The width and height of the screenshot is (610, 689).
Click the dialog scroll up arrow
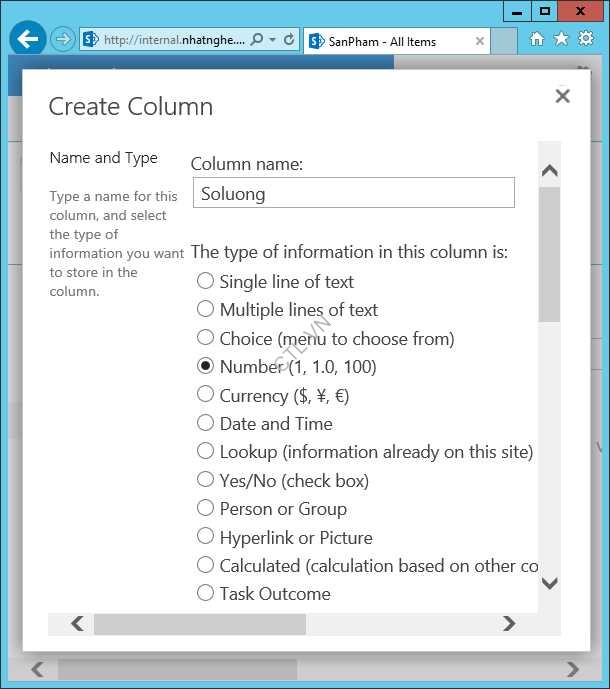point(549,171)
